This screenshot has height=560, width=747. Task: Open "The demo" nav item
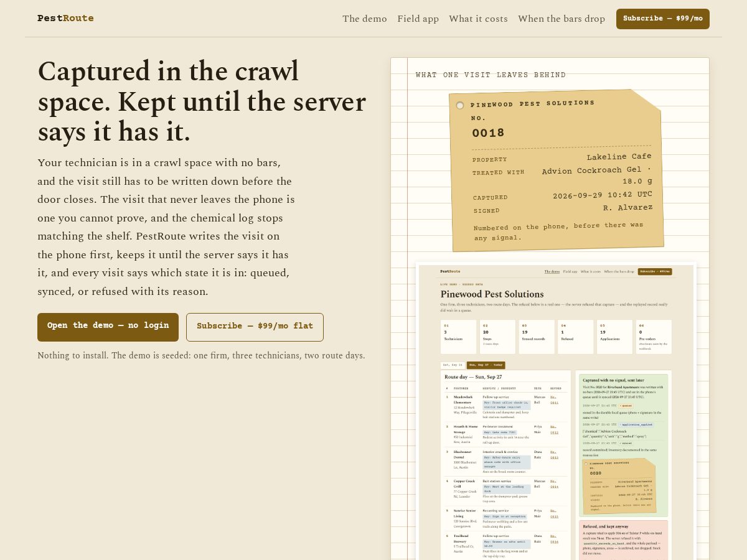point(365,19)
